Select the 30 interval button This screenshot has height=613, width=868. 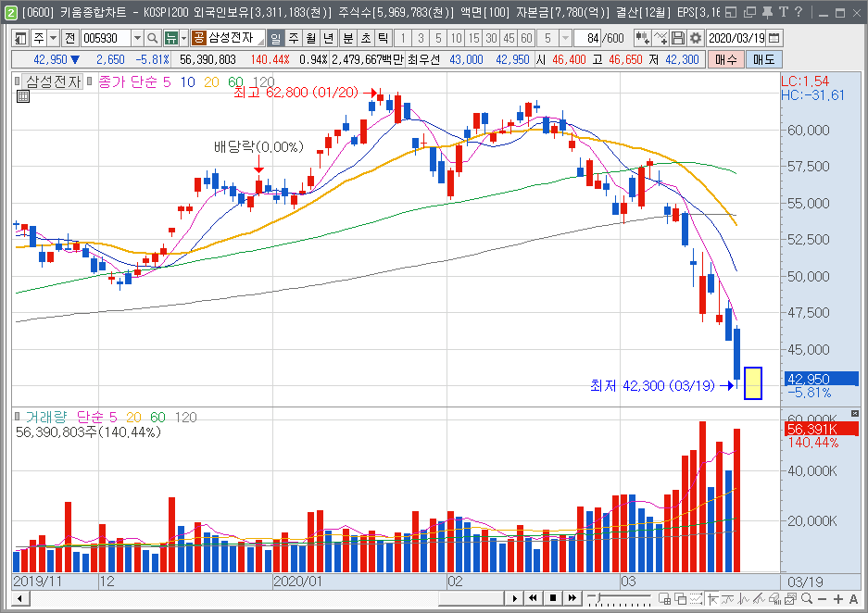coord(492,38)
